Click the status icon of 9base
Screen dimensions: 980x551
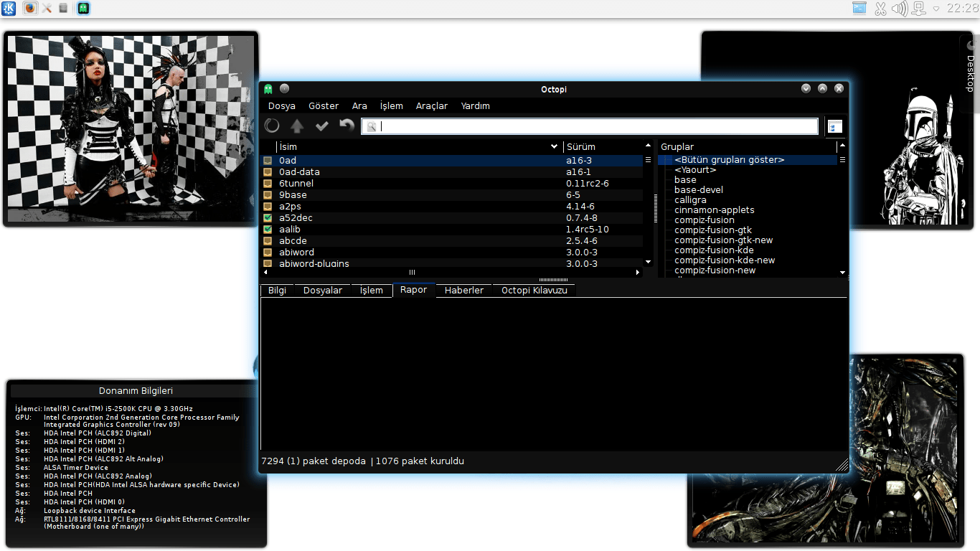268,195
